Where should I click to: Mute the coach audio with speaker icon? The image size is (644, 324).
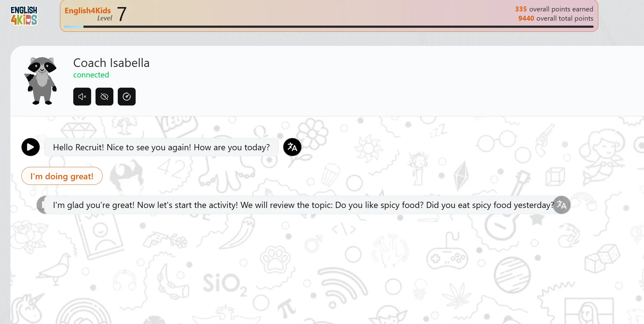(82, 97)
